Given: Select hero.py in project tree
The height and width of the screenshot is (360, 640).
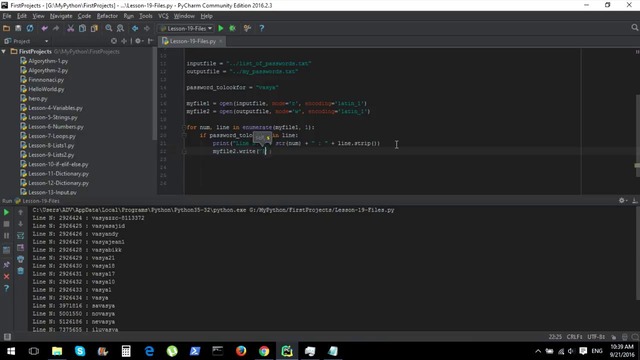Looking at the screenshot, I should point(38,98).
